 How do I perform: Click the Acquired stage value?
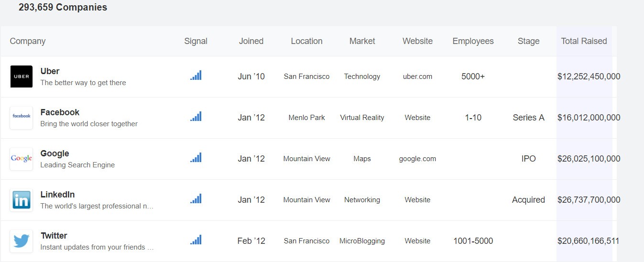(529, 200)
